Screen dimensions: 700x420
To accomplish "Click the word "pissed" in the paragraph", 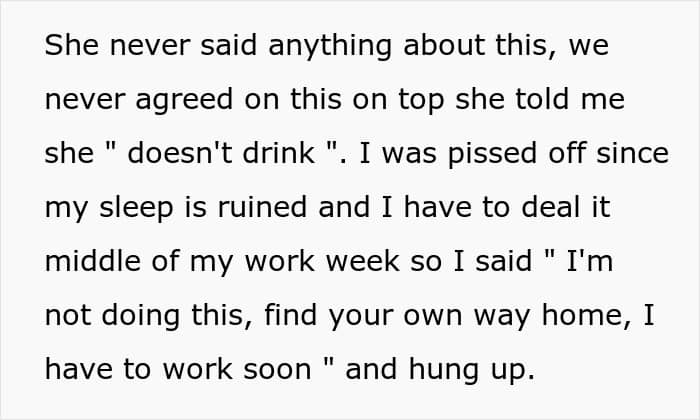I will pos(492,154).
